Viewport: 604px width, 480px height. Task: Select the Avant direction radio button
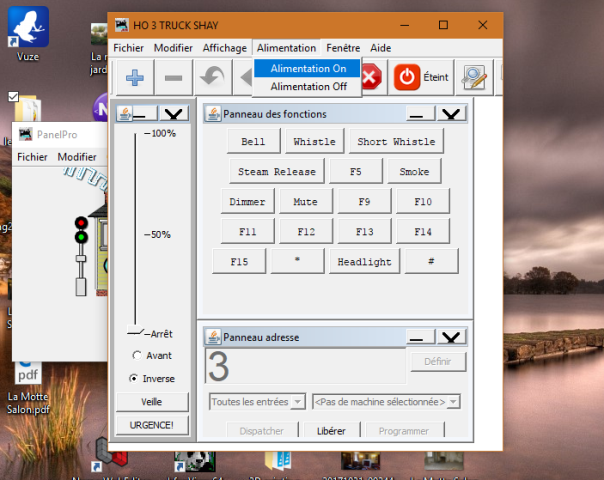(136, 355)
